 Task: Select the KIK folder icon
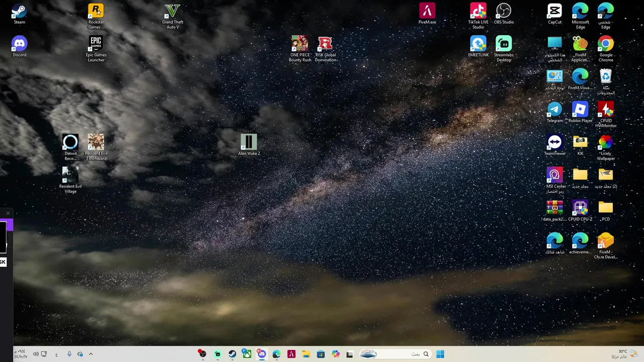(x=580, y=145)
